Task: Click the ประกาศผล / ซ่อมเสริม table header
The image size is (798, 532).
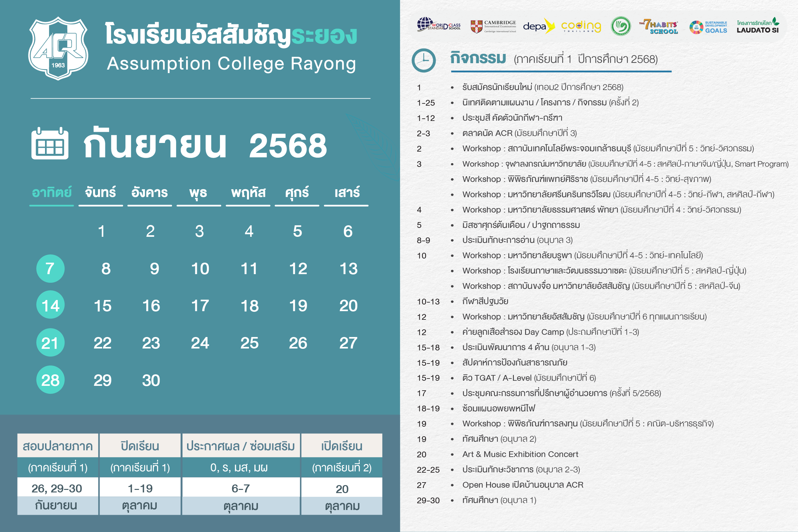Action: tap(241, 446)
